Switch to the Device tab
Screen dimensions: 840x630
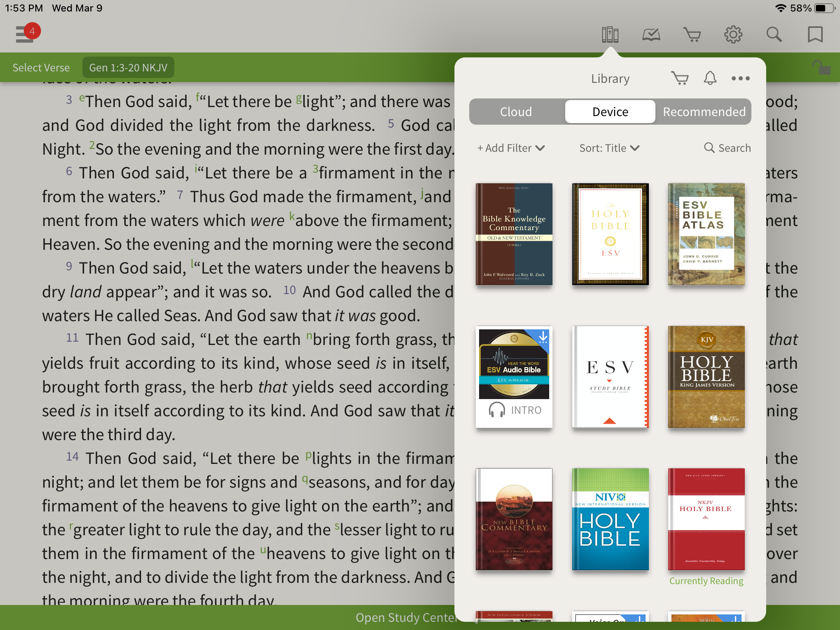pos(610,112)
